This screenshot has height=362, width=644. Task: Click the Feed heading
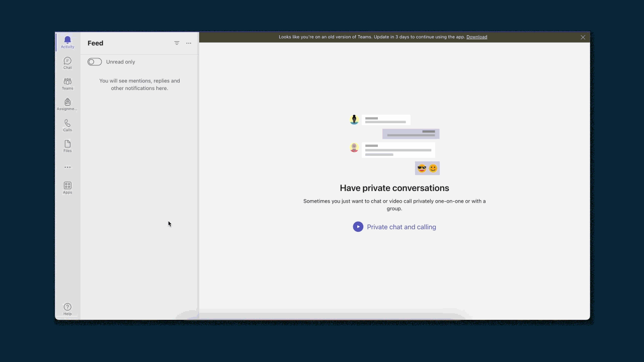click(95, 43)
